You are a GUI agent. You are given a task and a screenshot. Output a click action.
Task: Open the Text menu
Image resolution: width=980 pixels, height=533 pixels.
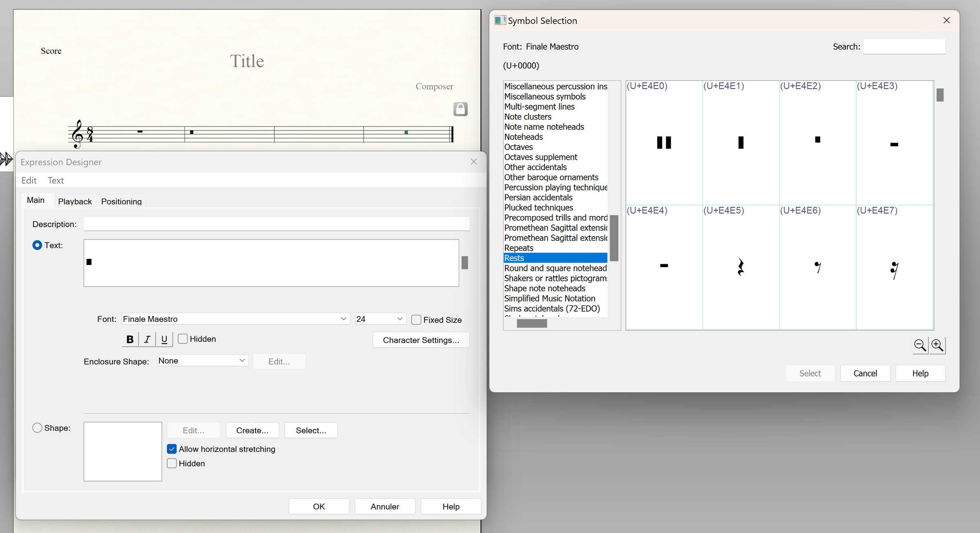55,180
